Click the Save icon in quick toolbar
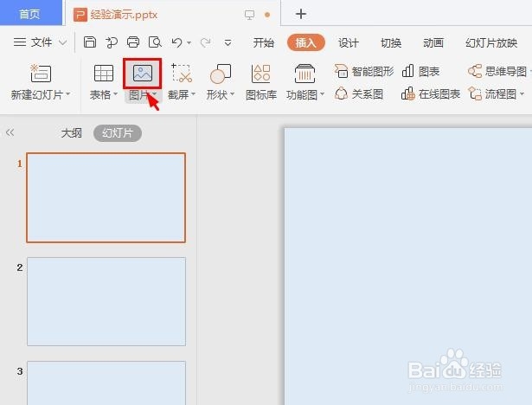 [90, 42]
